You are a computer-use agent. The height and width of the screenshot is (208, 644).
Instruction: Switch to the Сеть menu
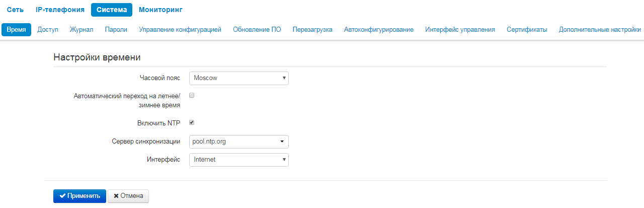click(x=15, y=10)
